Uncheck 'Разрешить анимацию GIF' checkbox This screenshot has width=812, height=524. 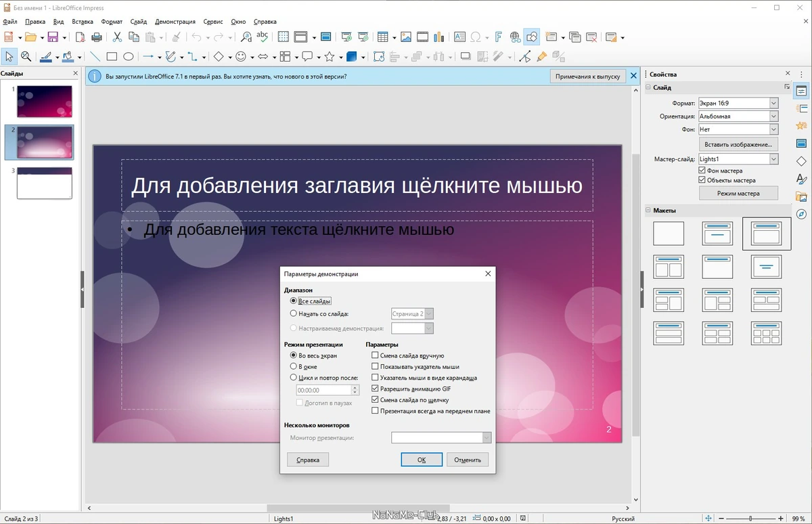375,389
